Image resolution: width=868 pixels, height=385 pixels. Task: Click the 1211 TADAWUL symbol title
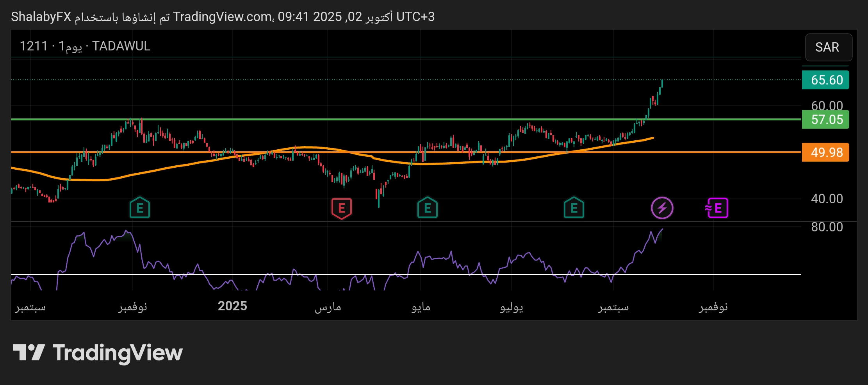click(85, 46)
